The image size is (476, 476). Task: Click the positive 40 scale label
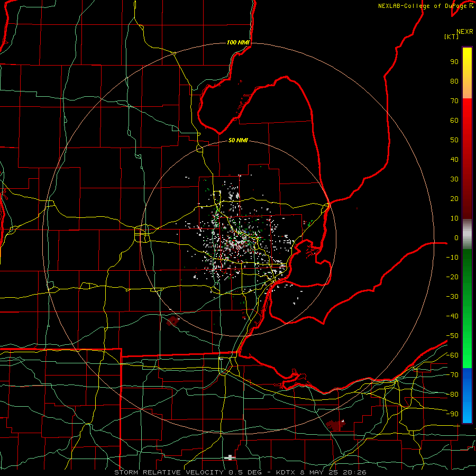pyautogui.click(x=454, y=159)
